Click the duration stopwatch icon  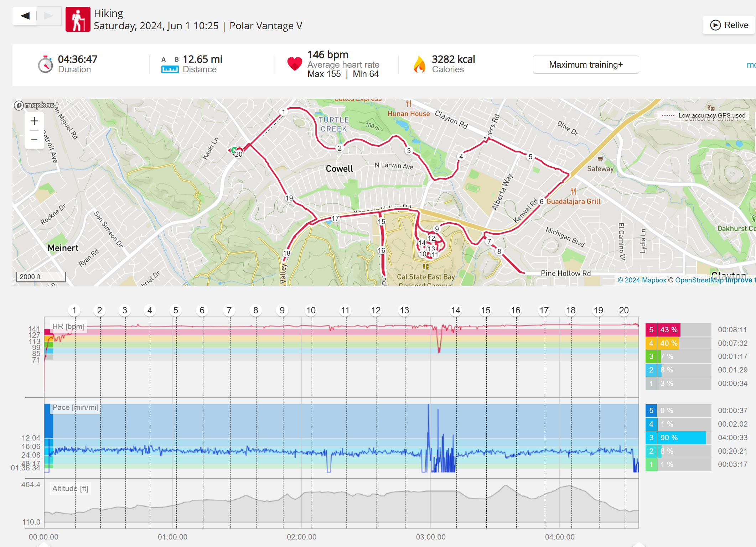[45, 64]
